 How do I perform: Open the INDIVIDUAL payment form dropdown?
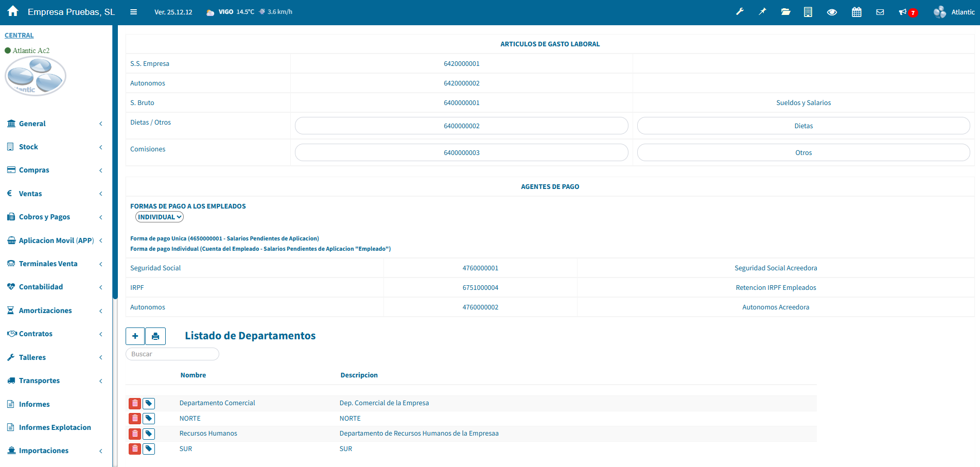point(160,217)
